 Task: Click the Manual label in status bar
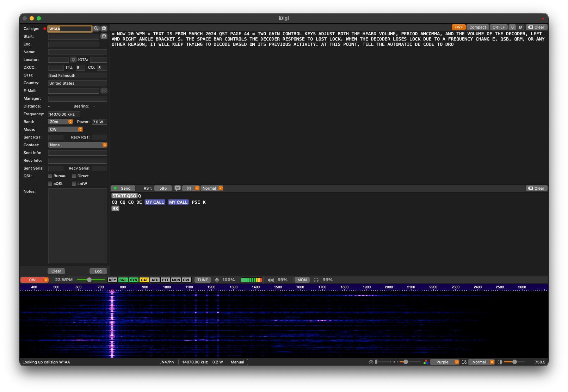point(237,362)
